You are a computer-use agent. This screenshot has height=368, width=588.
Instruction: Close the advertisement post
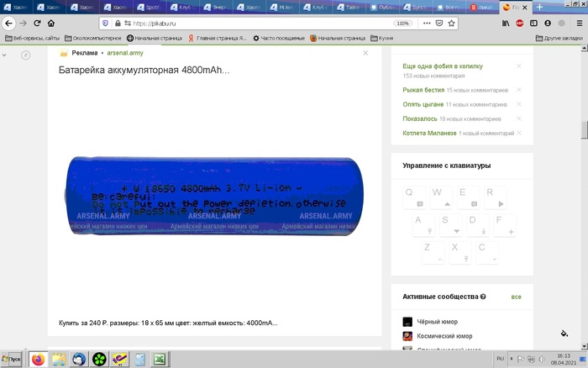[365, 53]
